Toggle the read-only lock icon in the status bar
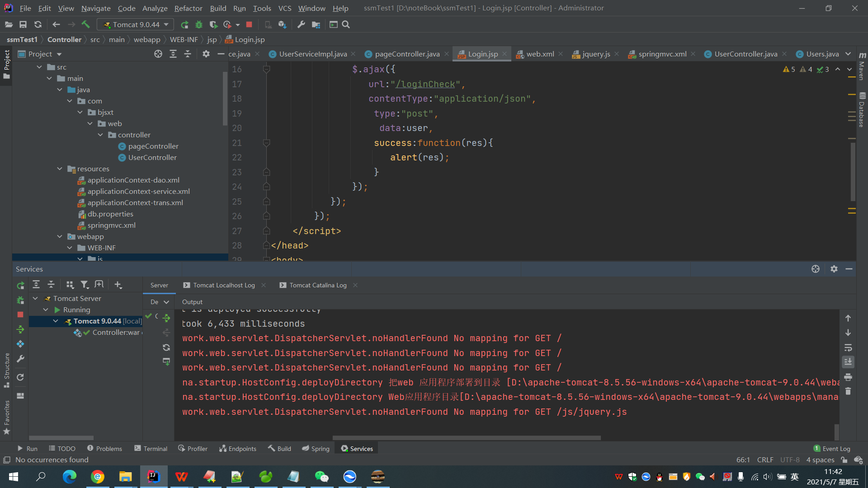Screen dimensions: 868x488 [x=844, y=460]
